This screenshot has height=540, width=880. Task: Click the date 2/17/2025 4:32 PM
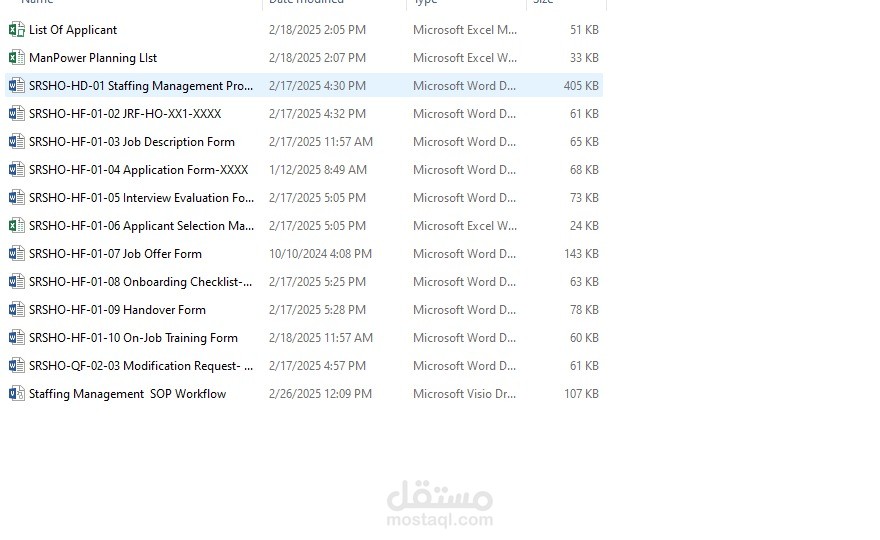[317, 114]
